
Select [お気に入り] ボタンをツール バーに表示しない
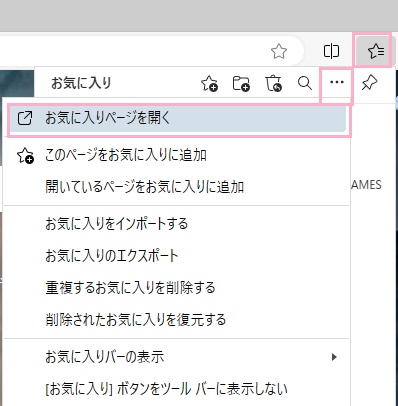(x=177, y=389)
